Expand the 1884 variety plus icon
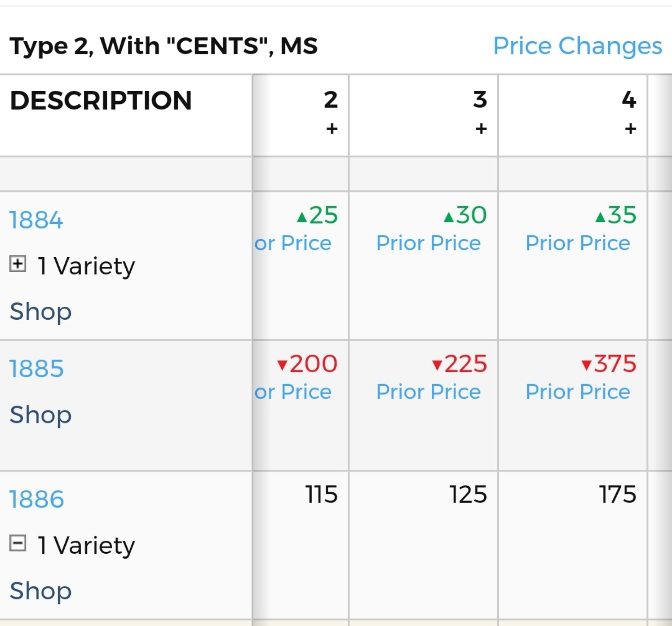 point(18,264)
